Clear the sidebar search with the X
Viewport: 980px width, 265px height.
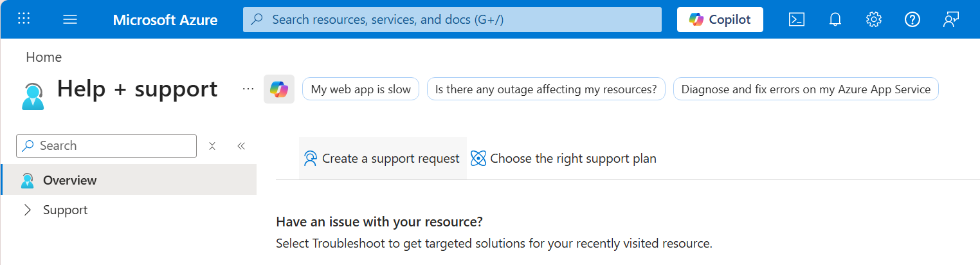pyautogui.click(x=212, y=146)
